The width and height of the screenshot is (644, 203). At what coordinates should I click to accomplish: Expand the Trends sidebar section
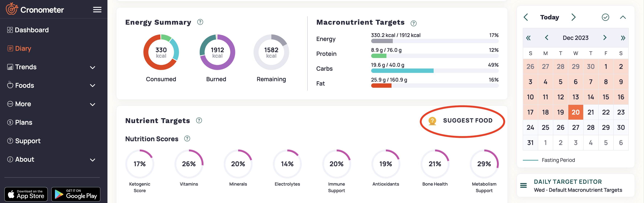pyautogui.click(x=93, y=67)
